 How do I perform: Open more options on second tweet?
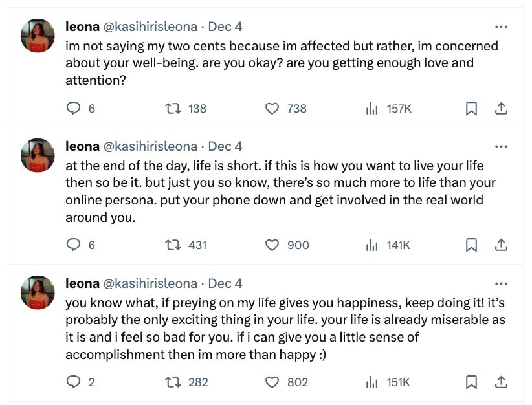pos(501,146)
